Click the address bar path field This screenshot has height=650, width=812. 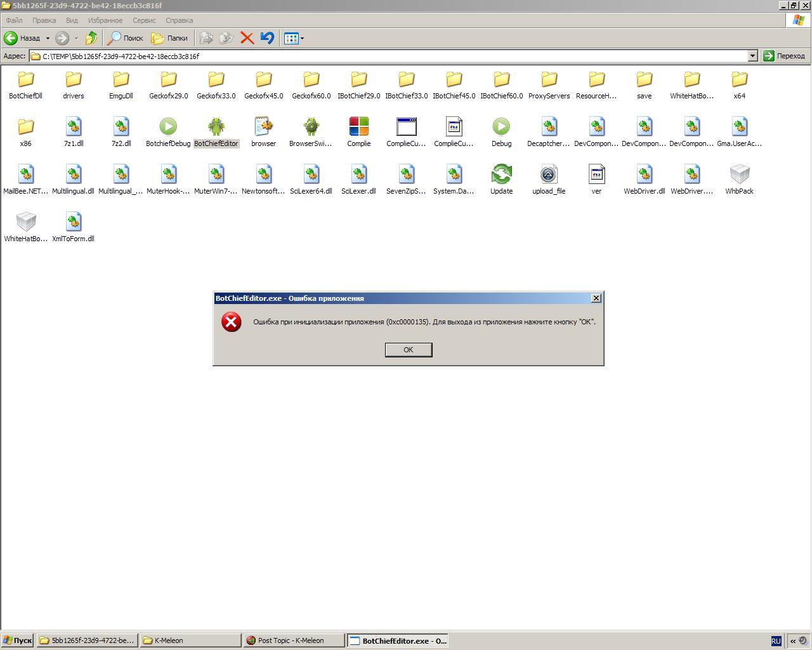pos(381,56)
